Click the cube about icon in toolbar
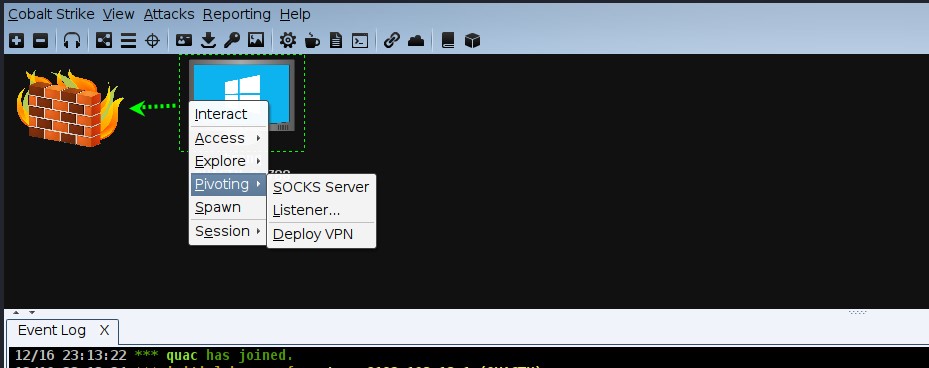This screenshot has height=368, width=929. coord(472,40)
